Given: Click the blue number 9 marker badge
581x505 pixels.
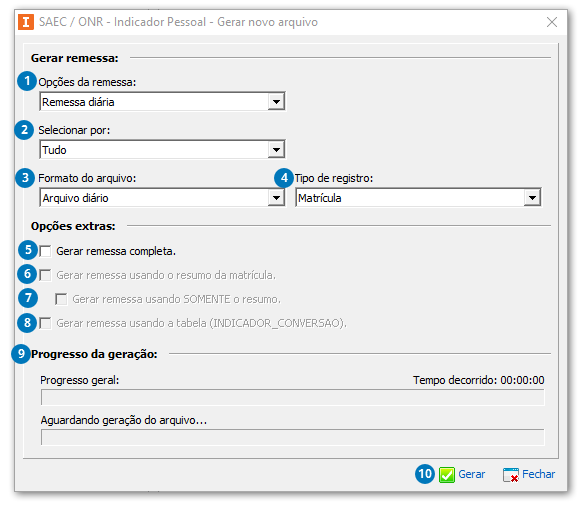Looking at the screenshot, I should tap(21, 354).
